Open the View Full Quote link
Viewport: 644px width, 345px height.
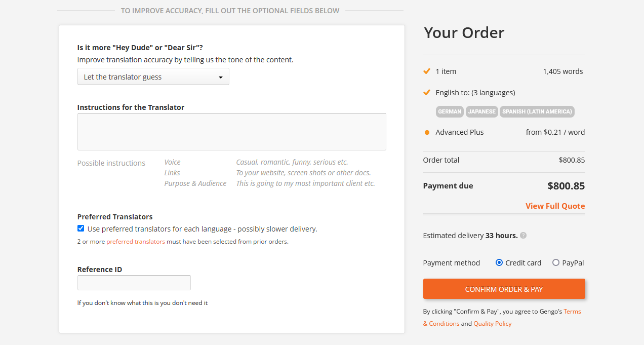click(x=555, y=206)
